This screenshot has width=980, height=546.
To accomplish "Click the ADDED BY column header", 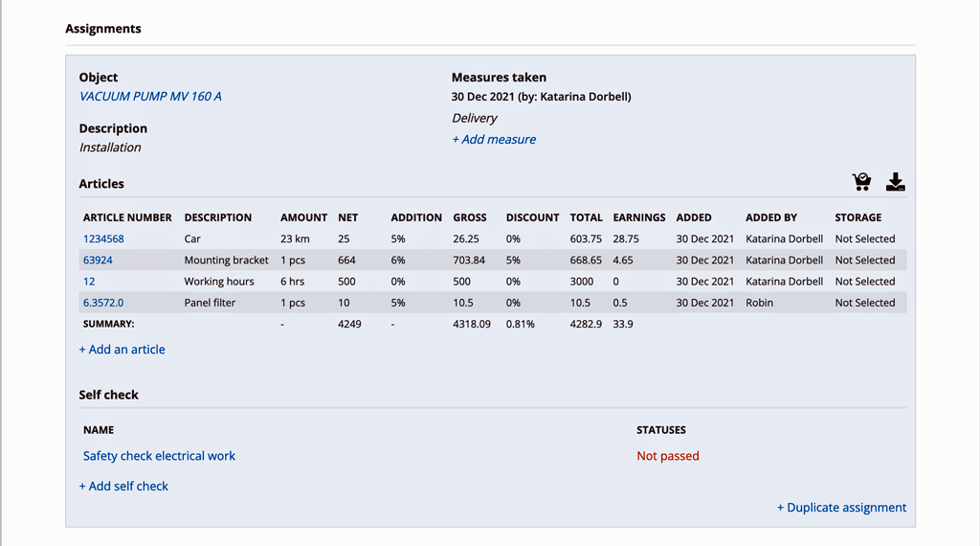I will click(x=771, y=217).
